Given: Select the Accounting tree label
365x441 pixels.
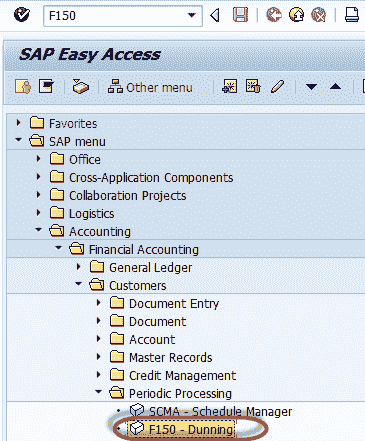Looking at the screenshot, I should coord(100,232).
